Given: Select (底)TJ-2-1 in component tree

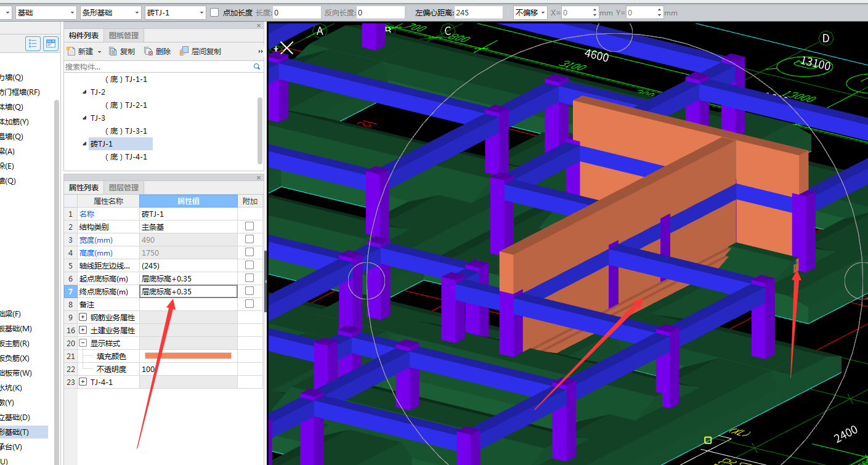Looking at the screenshot, I should click(126, 105).
